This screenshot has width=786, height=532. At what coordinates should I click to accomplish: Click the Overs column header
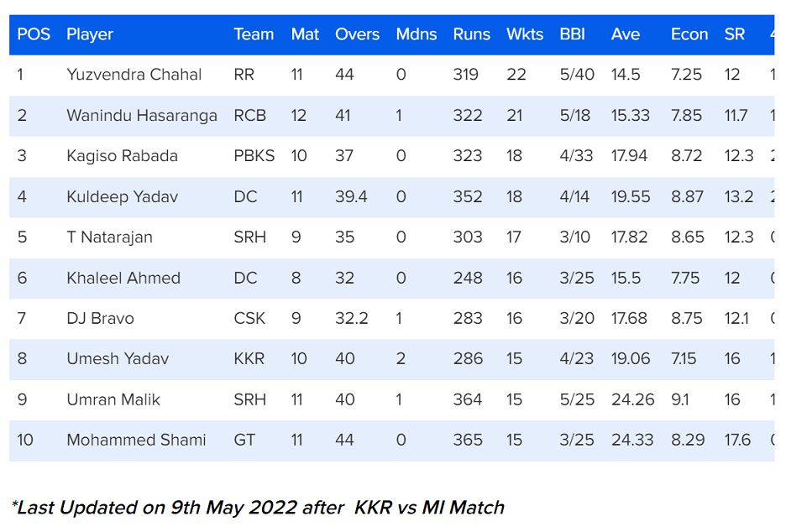(357, 34)
